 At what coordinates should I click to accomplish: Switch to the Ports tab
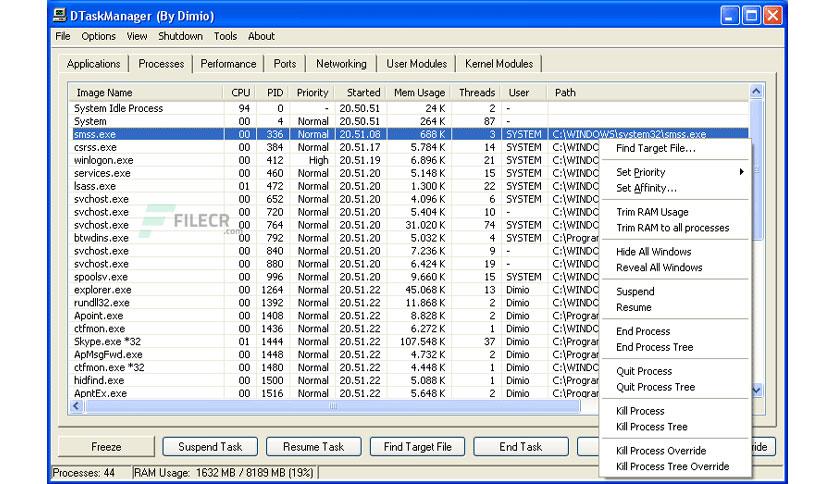(285, 64)
